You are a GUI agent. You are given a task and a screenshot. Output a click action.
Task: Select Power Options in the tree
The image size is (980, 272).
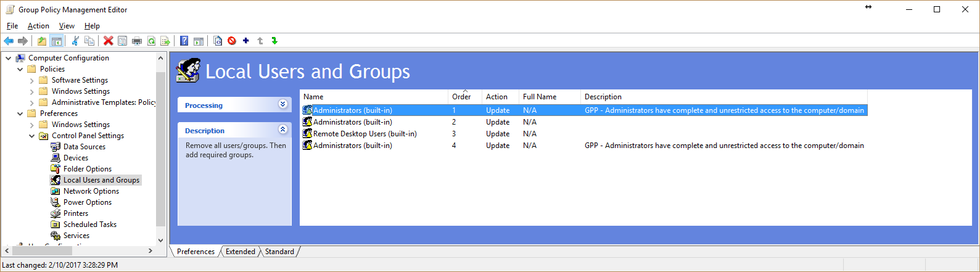(x=88, y=202)
